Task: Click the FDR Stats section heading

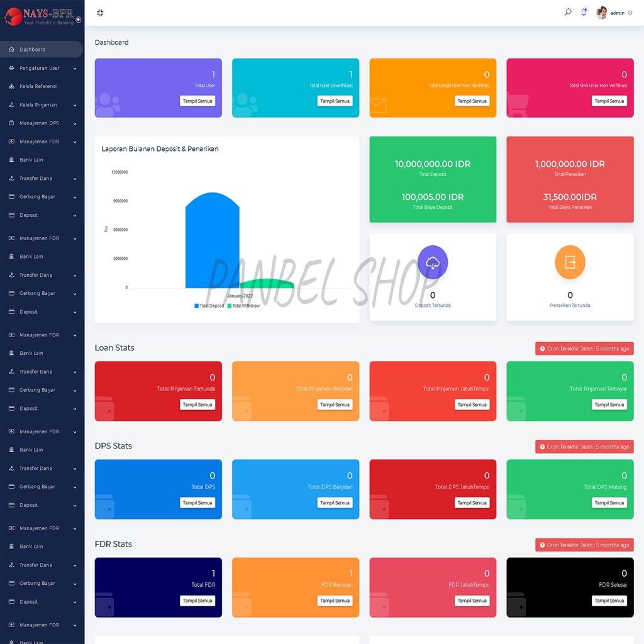Action: coord(113,544)
